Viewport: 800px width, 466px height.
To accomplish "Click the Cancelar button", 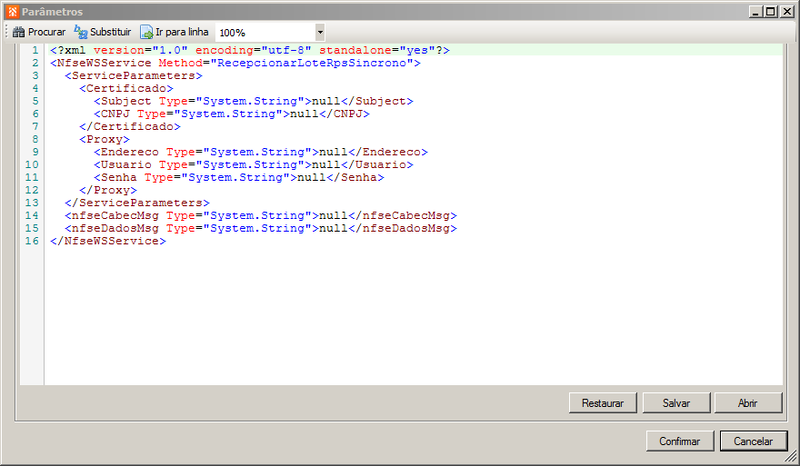I will click(753, 441).
